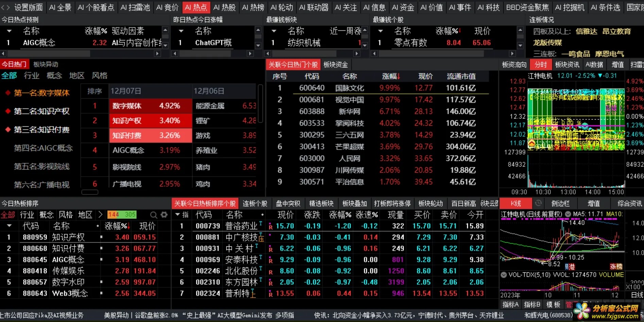The width and height of the screenshot is (644, 322).
Task: Switch to 板块资金 tab
Action: (x=336, y=65)
